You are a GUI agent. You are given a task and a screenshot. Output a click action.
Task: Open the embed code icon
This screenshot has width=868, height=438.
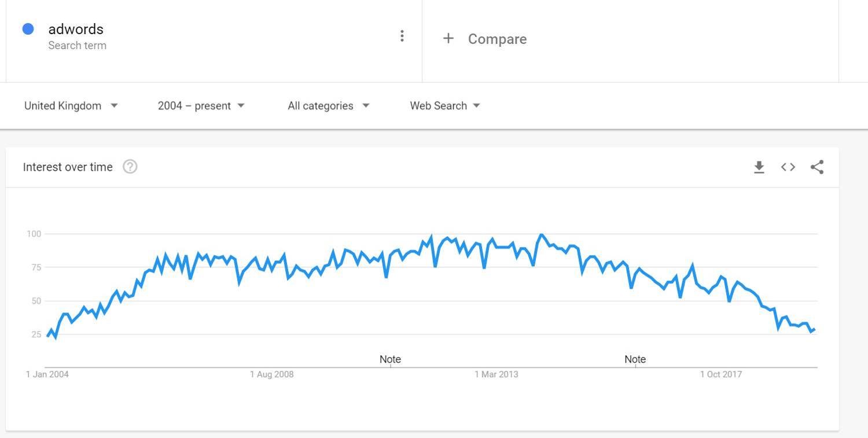[788, 167]
